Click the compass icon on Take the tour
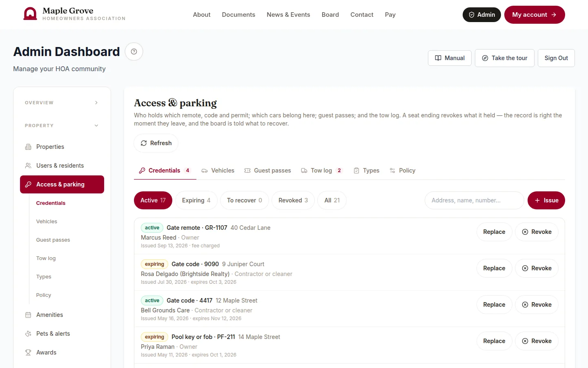The height and width of the screenshot is (368, 588). (x=485, y=58)
